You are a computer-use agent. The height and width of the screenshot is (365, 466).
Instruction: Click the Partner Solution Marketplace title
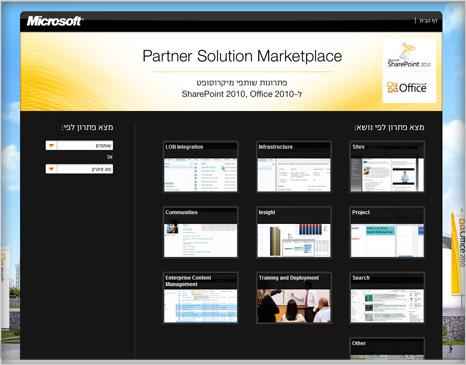242,56
